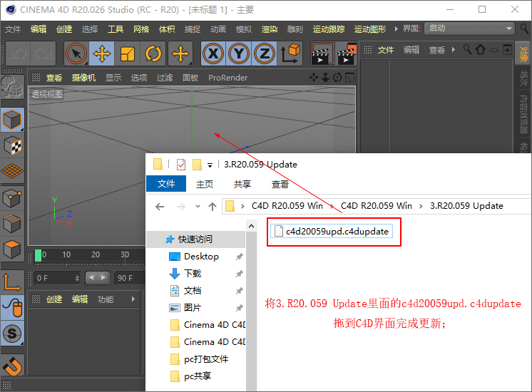Image resolution: width=532 pixels, height=392 pixels.
Task: Click the object manager eye icon
Action: pyautogui.click(x=494, y=50)
